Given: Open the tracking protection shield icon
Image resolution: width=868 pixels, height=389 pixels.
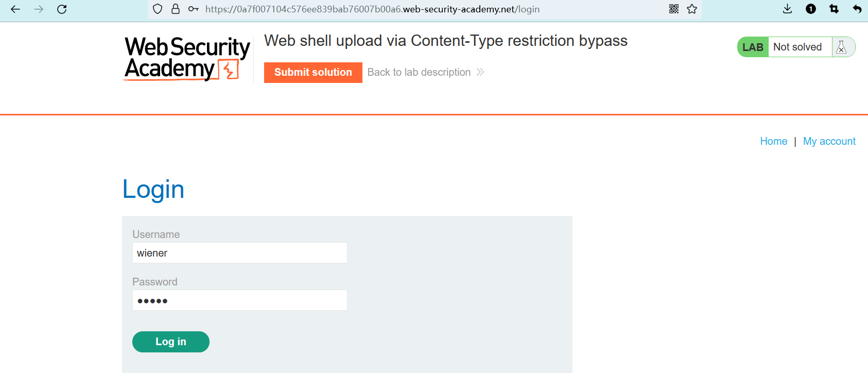Looking at the screenshot, I should point(158,9).
